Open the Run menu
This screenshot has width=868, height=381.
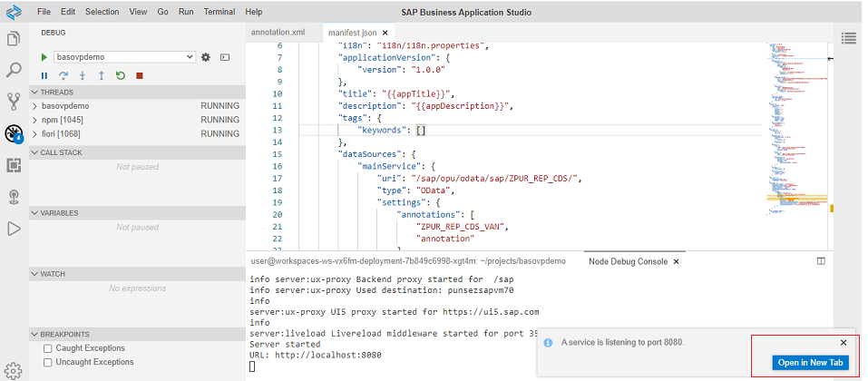click(x=186, y=12)
